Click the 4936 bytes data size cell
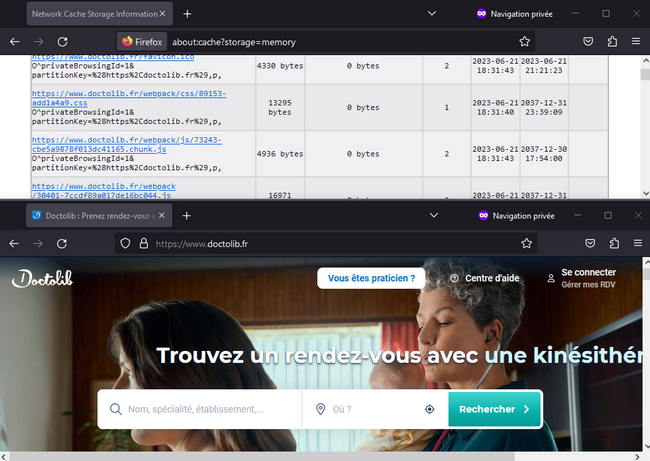Screen dimensions: 650x461 coord(280,154)
